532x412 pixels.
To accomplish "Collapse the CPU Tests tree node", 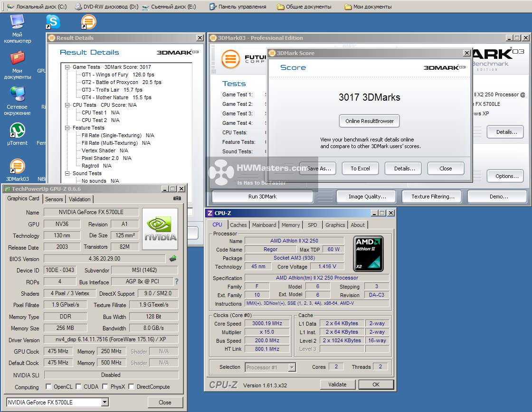I will click(67, 105).
